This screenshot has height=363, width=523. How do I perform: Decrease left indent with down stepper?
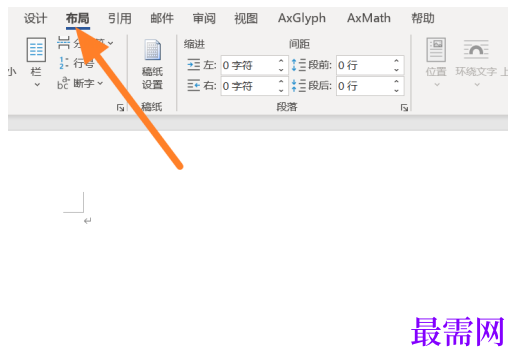click(281, 69)
